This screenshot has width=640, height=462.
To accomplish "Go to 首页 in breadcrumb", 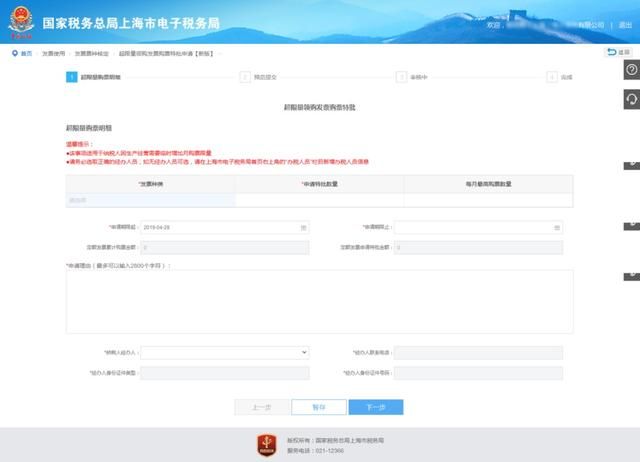I will tap(26, 52).
